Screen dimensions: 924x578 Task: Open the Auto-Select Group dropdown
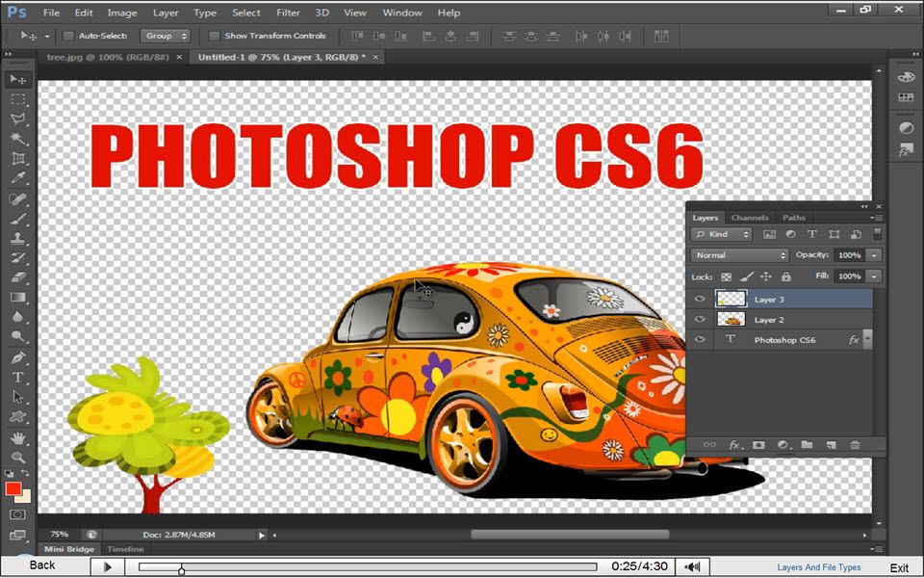click(x=165, y=36)
